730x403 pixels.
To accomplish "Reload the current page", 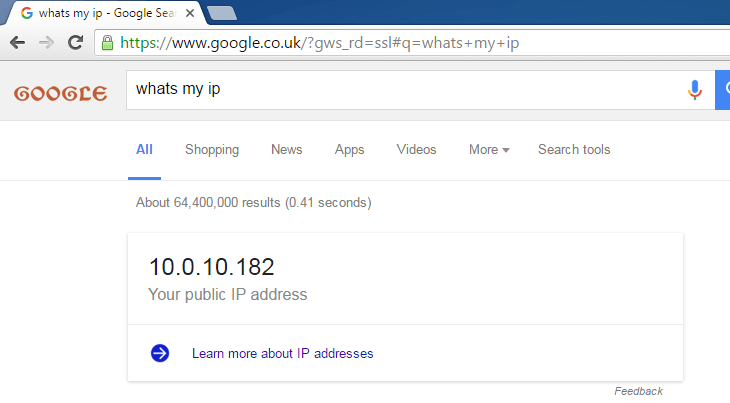I will pyautogui.click(x=75, y=42).
